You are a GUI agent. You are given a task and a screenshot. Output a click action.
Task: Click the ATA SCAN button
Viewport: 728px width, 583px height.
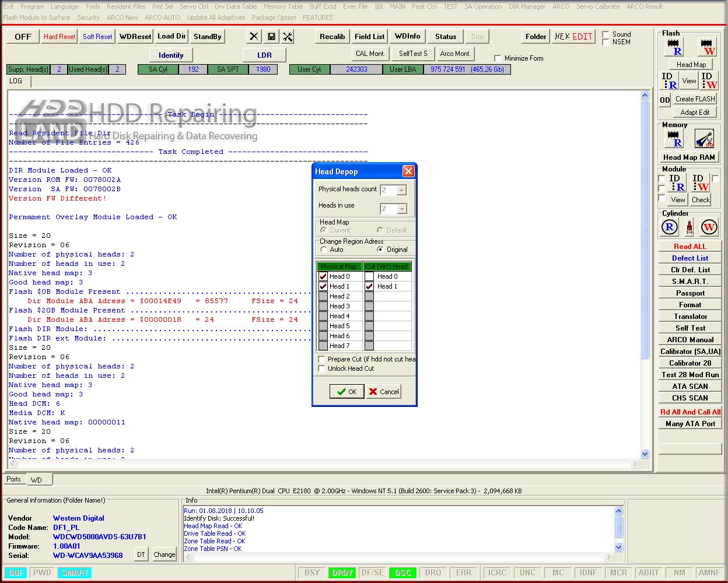click(x=690, y=387)
